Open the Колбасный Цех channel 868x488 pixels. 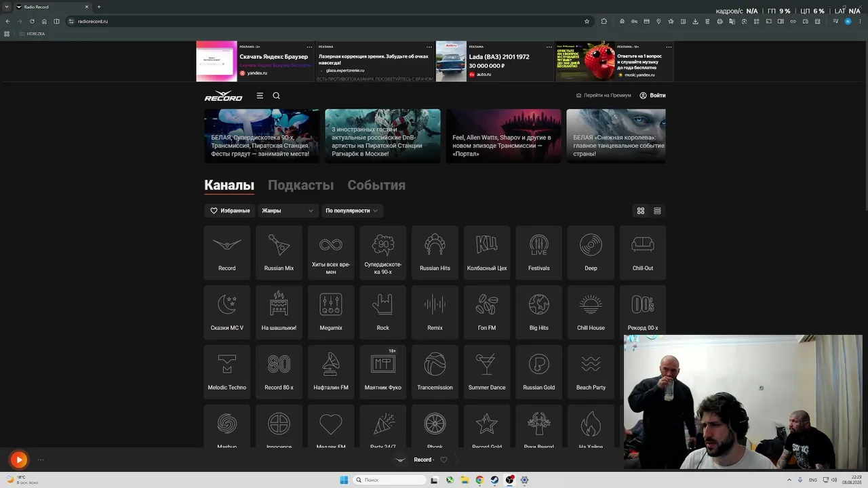coord(487,253)
